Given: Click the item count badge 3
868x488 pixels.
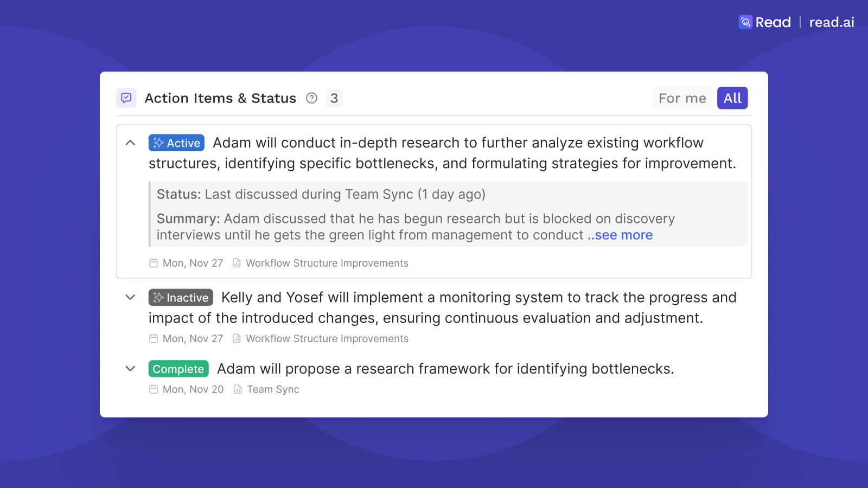Looking at the screenshot, I should tap(334, 98).
